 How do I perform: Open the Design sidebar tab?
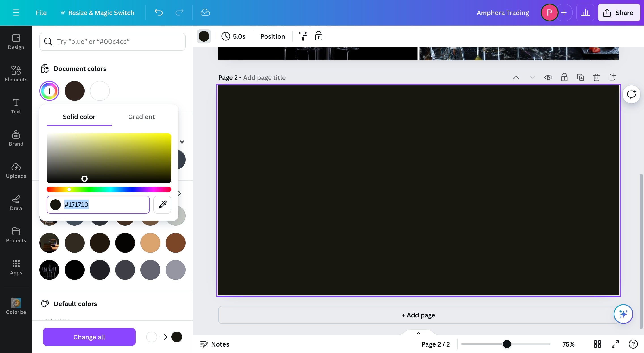pyautogui.click(x=16, y=42)
